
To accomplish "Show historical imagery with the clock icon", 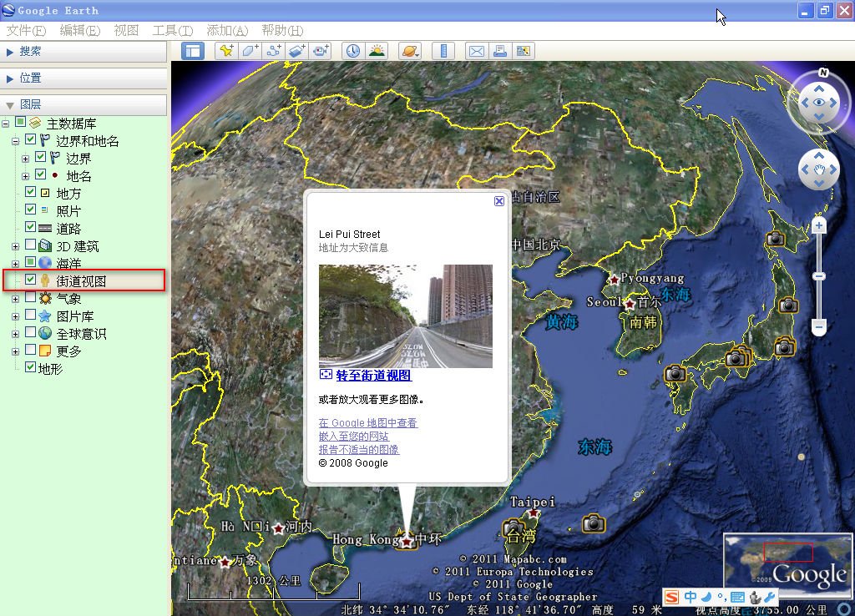I will (352, 50).
